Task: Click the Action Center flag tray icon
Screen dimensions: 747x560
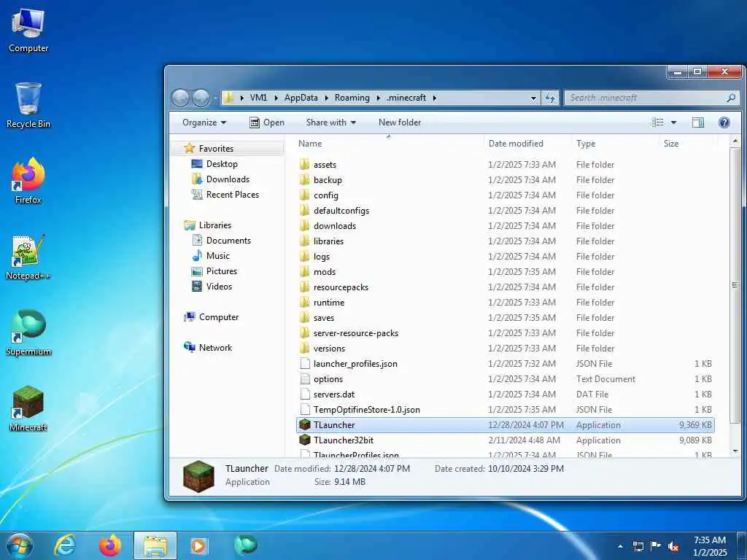Action: pos(656,546)
